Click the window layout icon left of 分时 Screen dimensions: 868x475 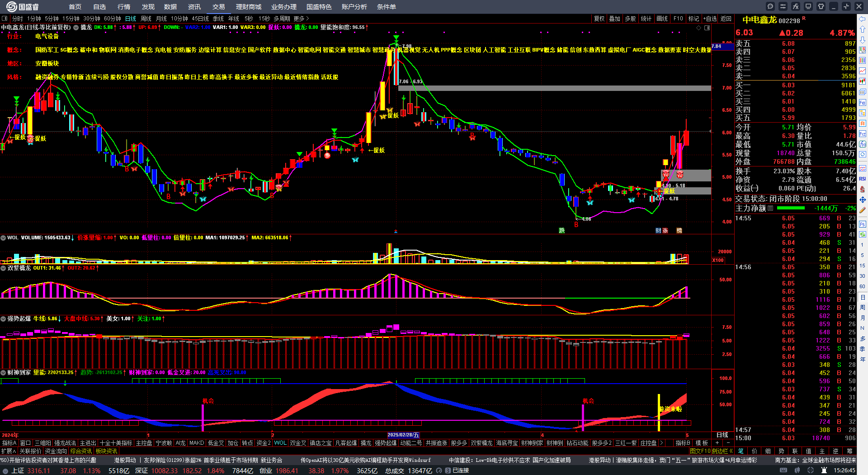tap(5, 19)
